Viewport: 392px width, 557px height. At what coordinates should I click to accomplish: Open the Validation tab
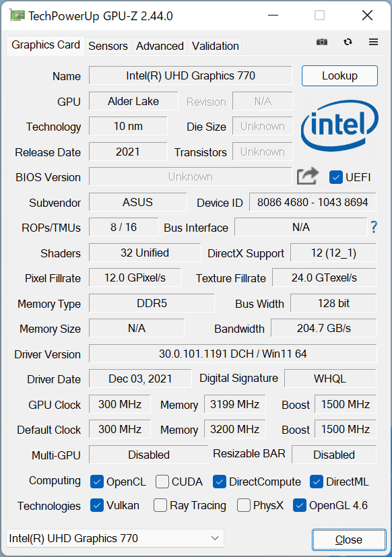[x=215, y=46]
